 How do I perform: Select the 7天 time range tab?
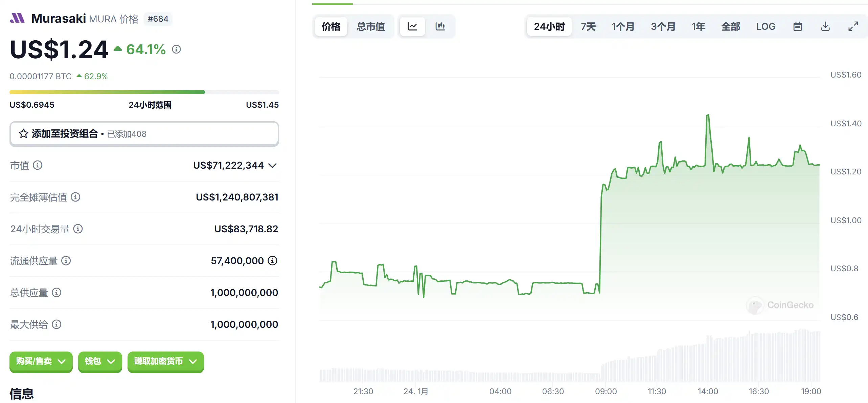click(x=588, y=26)
